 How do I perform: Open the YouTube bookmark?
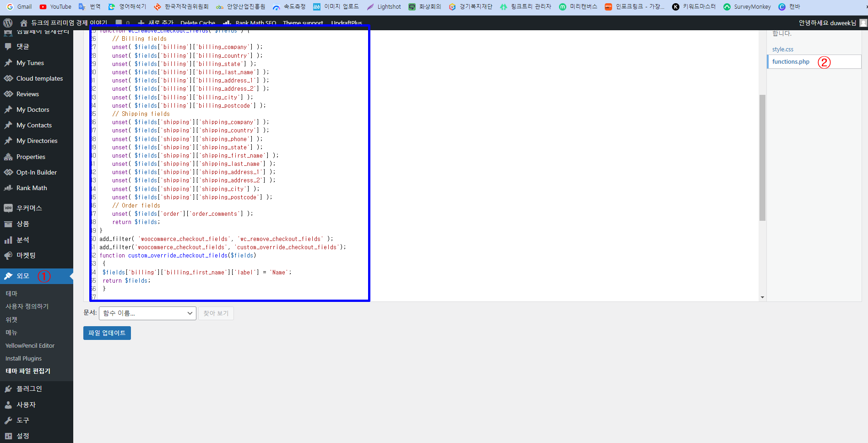pos(55,6)
